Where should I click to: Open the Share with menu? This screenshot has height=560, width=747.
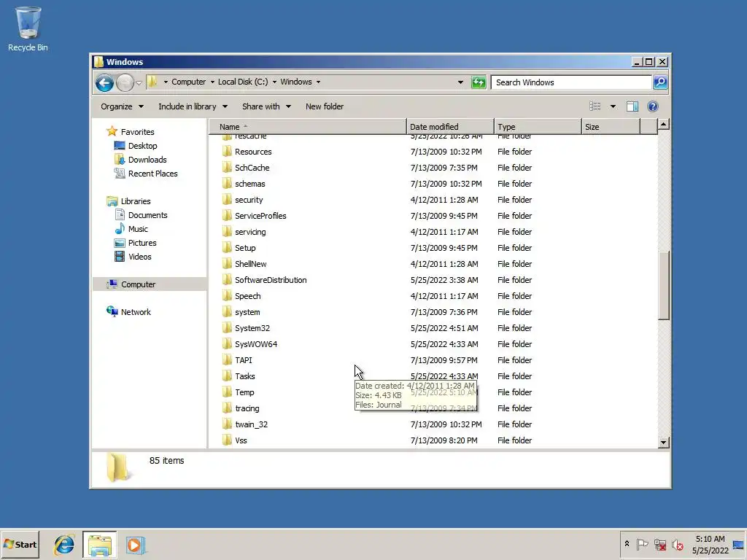[x=266, y=106]
